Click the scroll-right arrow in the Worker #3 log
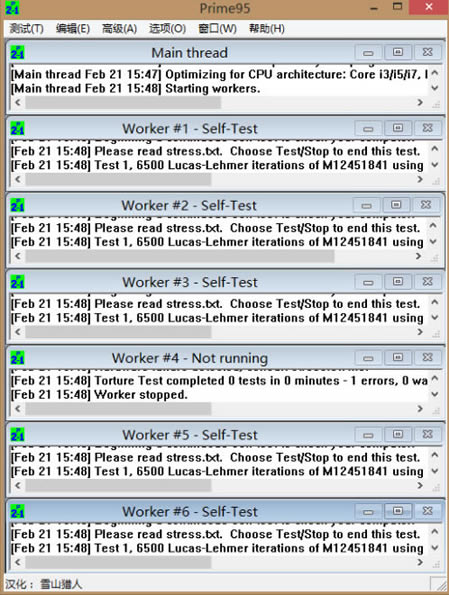 pyautogui.click(x=420, y=332)
